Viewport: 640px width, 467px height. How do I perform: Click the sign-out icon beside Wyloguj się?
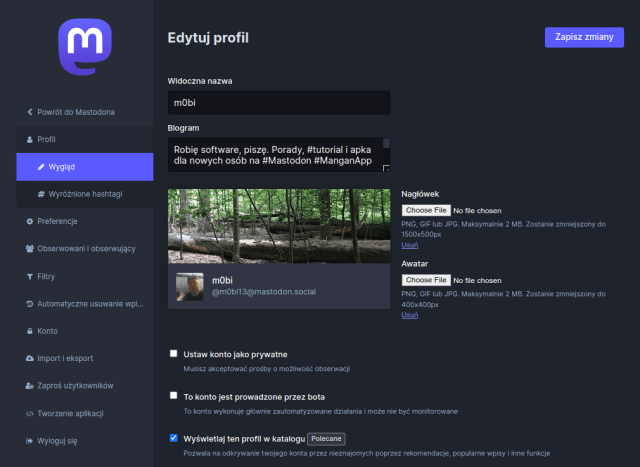click(x=29, y=440)
